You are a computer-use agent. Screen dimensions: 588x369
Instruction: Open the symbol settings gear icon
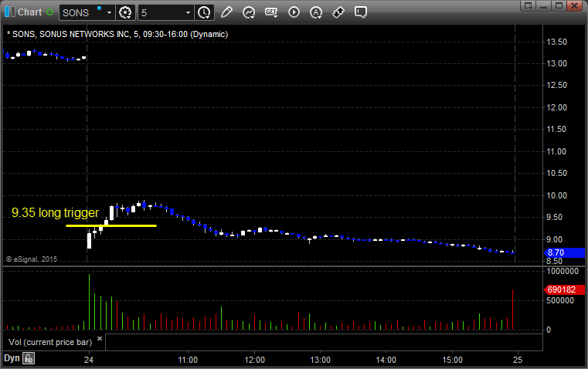[126, 12]
